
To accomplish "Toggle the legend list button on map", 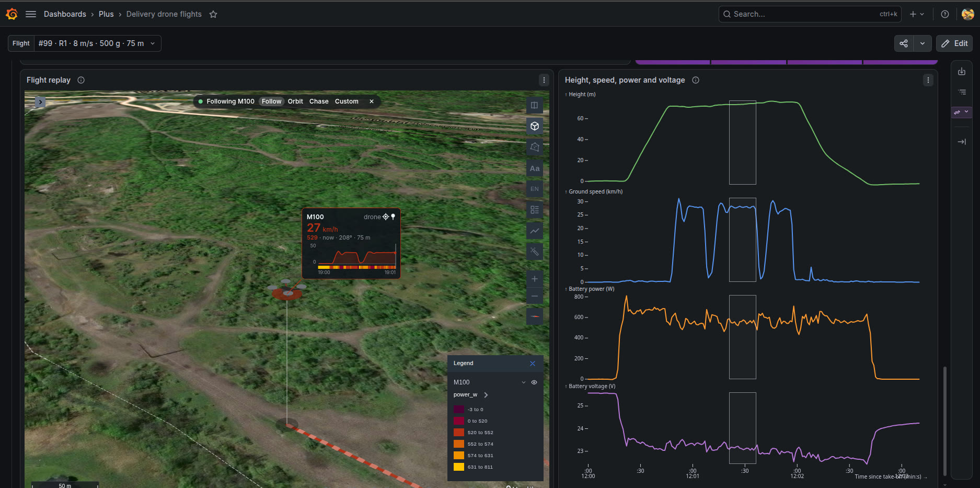I will (534, 210).
